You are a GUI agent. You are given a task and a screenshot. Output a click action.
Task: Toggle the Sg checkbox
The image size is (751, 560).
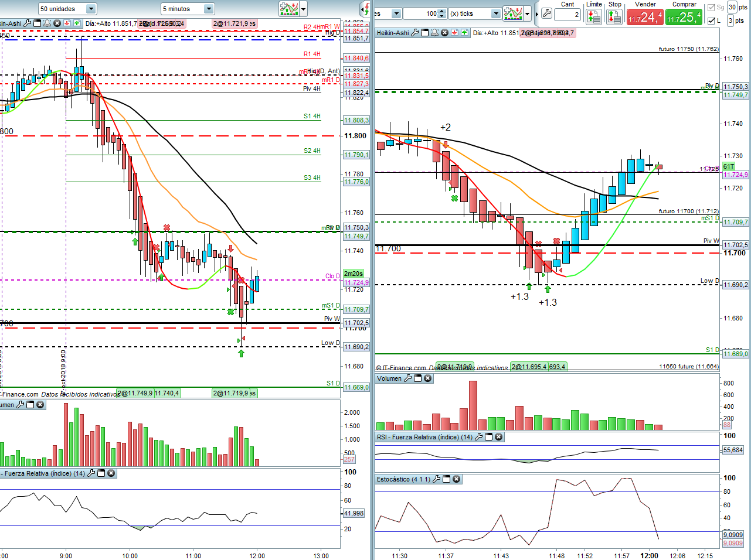[x=712, y=8]
